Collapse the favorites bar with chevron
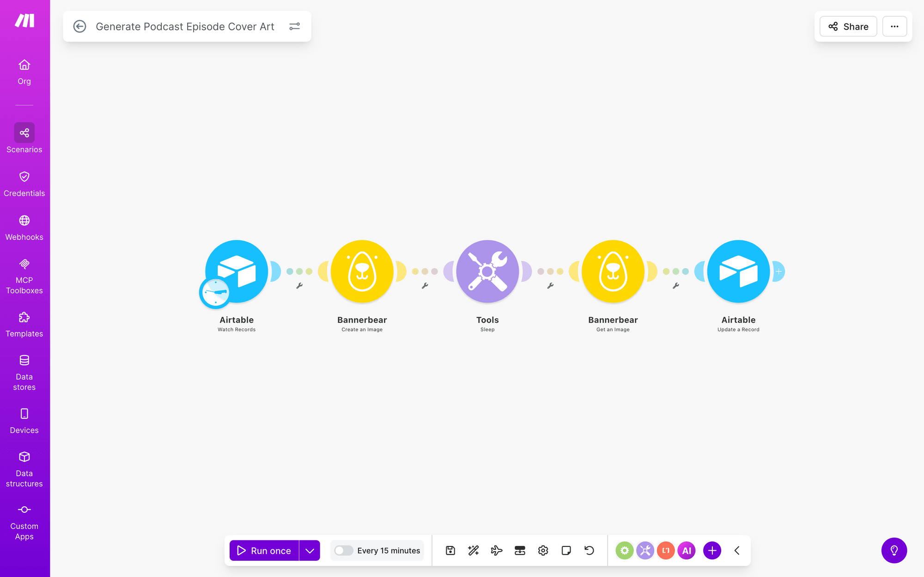This screenshot has width=924, height=577. 737,550
